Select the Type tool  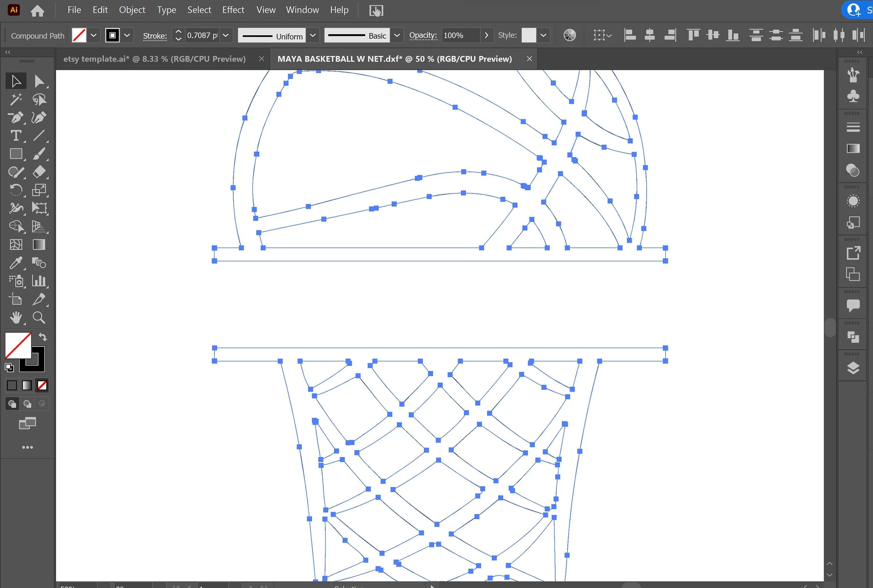[x=16, y=135]
